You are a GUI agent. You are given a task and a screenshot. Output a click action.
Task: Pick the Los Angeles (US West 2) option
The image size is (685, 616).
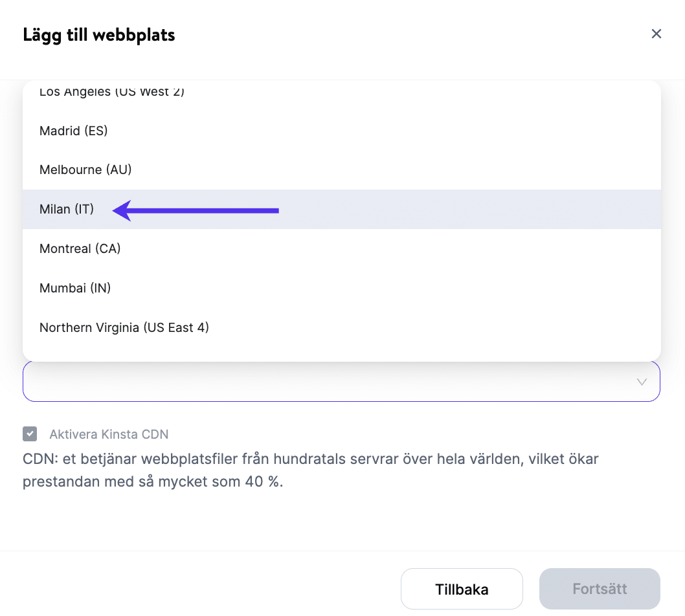112,92
